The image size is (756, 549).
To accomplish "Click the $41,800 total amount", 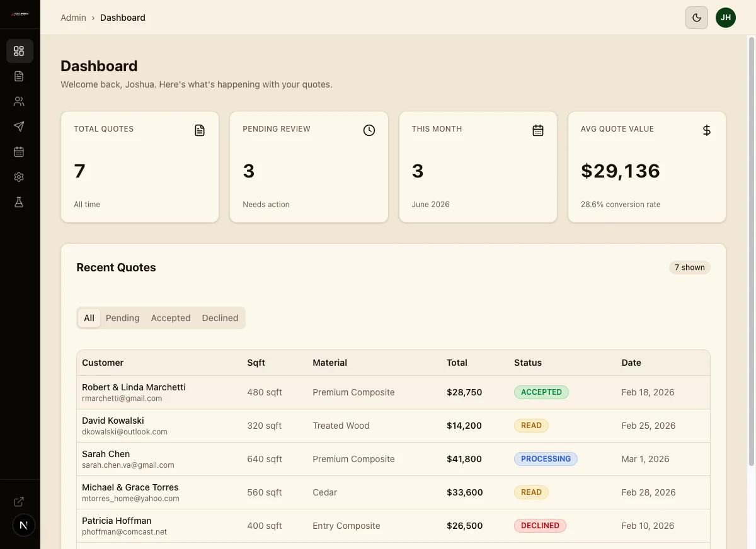I will tap(464, 459).
